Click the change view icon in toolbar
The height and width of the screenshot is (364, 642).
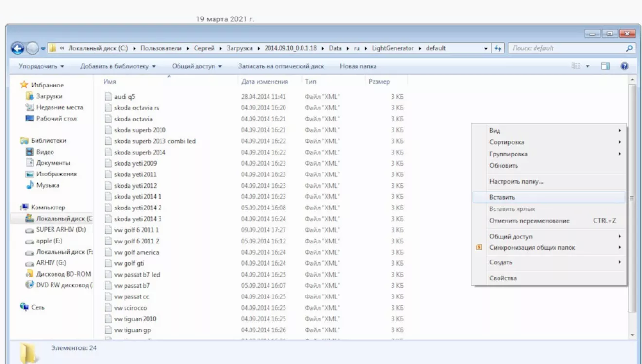tap(576, 66)
